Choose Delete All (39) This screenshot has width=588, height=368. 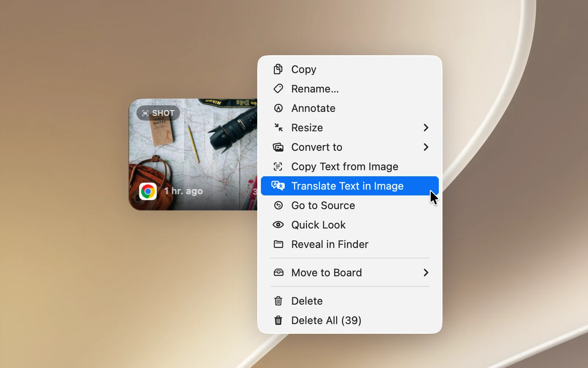pyautogui.click(x=350, y=321)
